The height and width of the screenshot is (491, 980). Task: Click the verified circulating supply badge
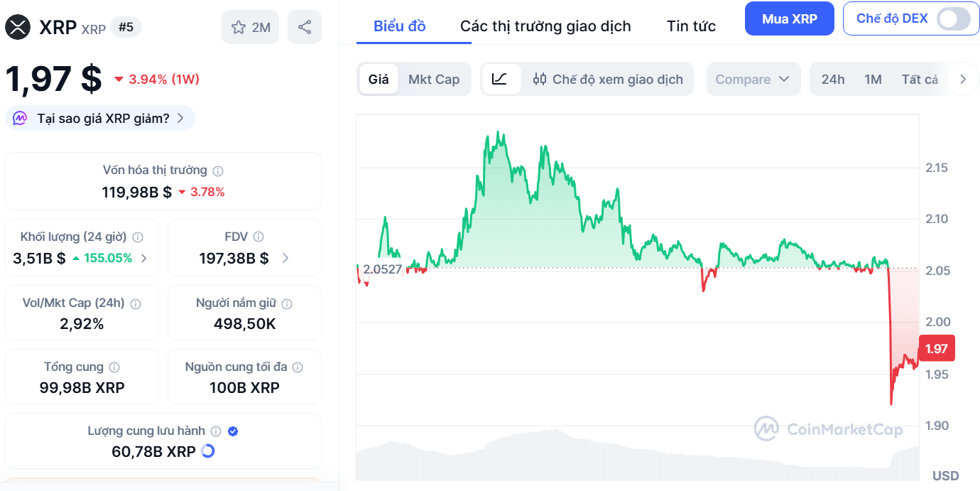[x=233, y=431]
